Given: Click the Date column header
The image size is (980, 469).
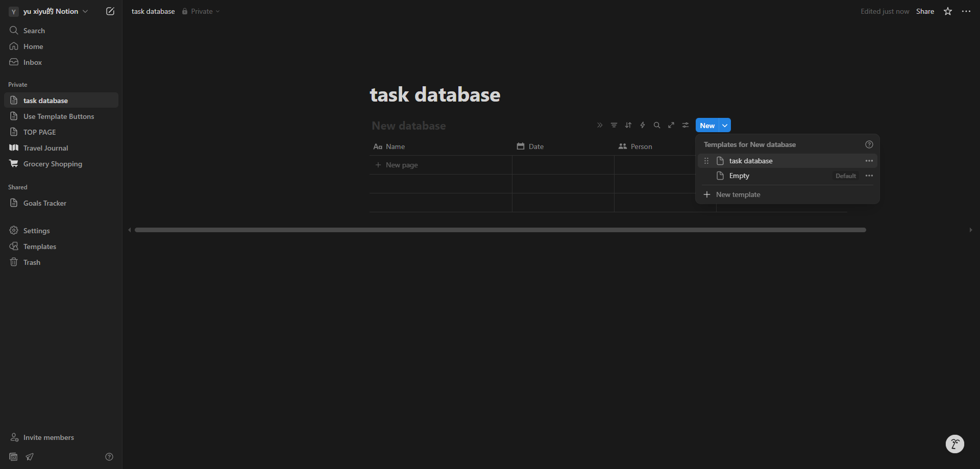Looking at the screenshot, I should point(563,146).
